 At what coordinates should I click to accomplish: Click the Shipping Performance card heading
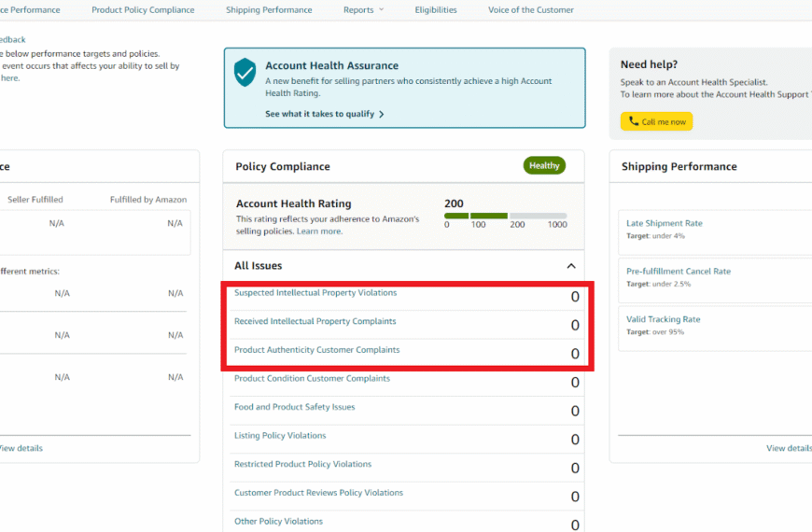679,166
